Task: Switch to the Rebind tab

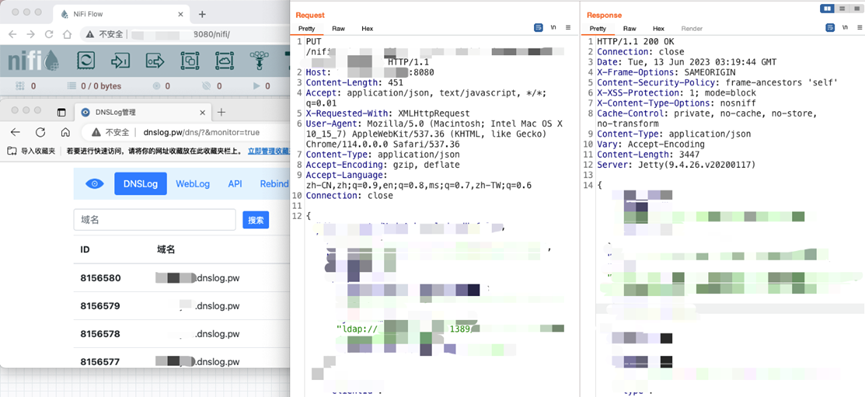Action: coord(274,184)
